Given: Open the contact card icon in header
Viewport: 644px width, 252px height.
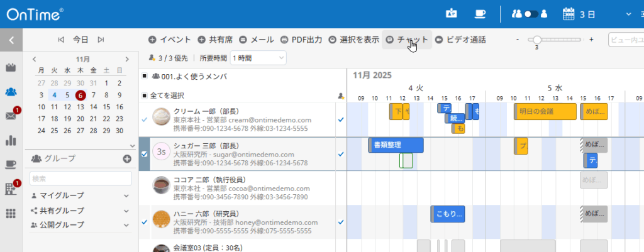Looking at the screenshot, I should (x=451, y=13).
